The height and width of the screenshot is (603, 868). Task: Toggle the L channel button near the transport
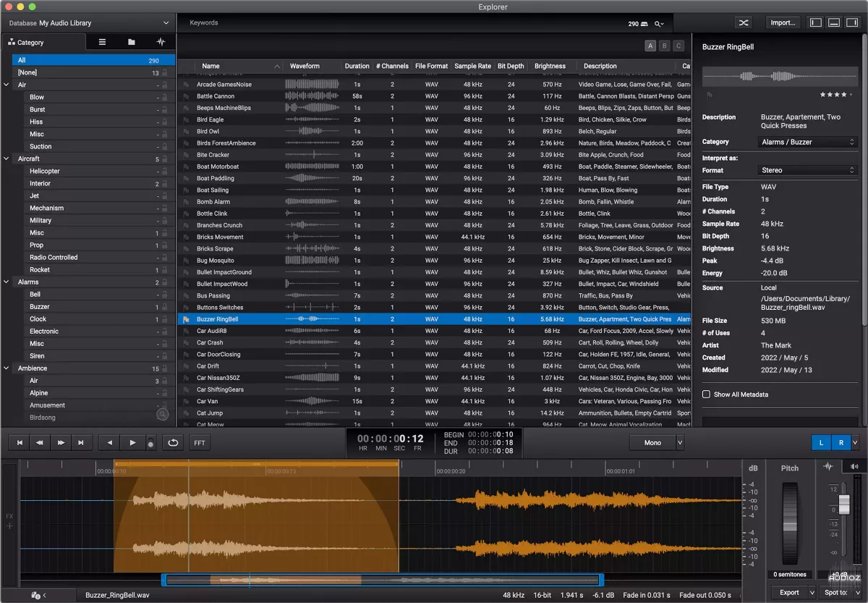click(822, 442)
